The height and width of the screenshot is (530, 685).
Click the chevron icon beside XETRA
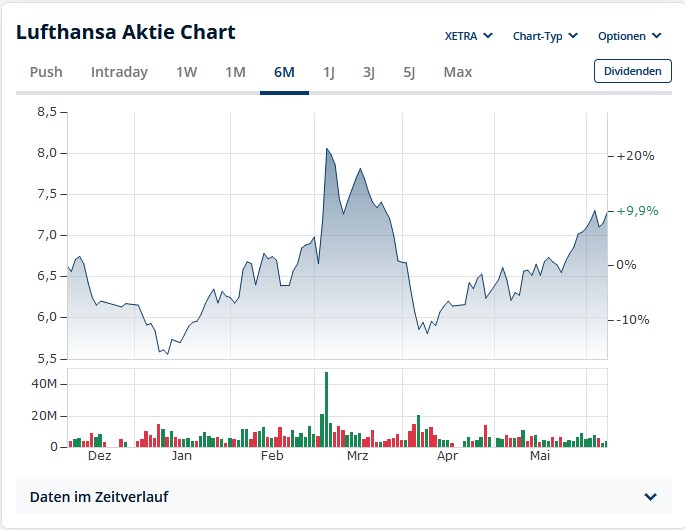488,36
